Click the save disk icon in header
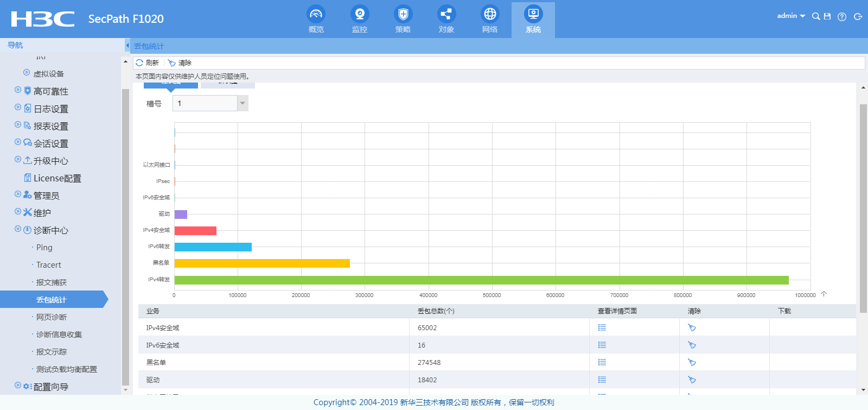The width and height of the screenshot is (868, 410). pos(827,16)
